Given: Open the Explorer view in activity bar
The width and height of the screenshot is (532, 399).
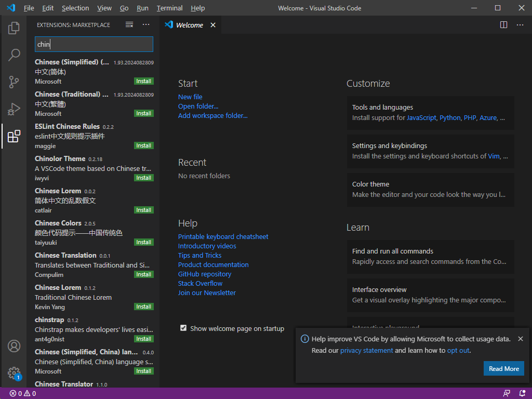Looking at the screenshot, I should click(14, 28).
